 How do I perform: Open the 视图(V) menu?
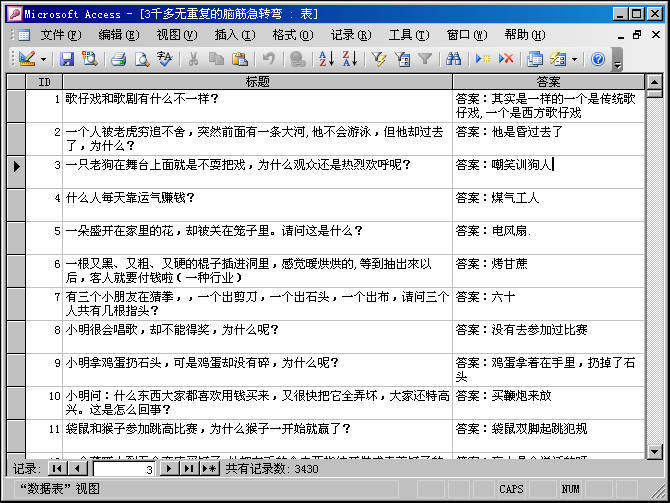click(177, 35)
